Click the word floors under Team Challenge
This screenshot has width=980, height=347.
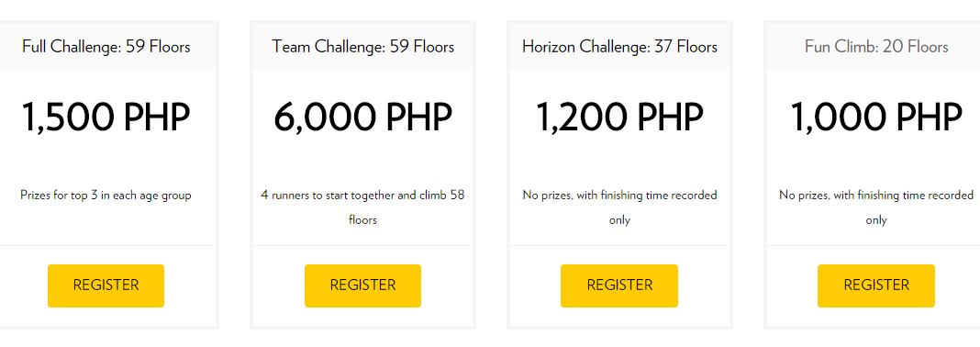[362, 220]
